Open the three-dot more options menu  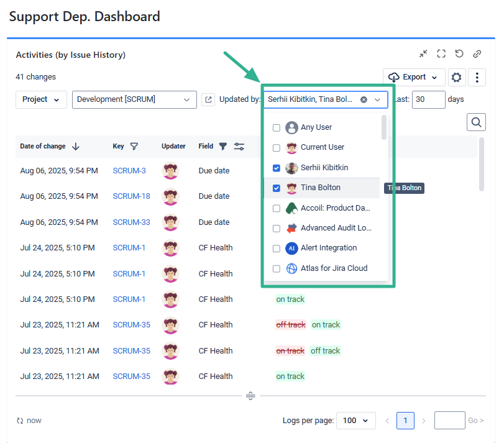[x=477, y=78]
